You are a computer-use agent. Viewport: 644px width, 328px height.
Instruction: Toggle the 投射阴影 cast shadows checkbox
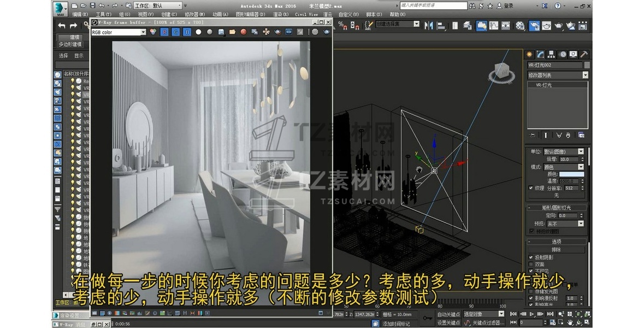click(530, 257)
